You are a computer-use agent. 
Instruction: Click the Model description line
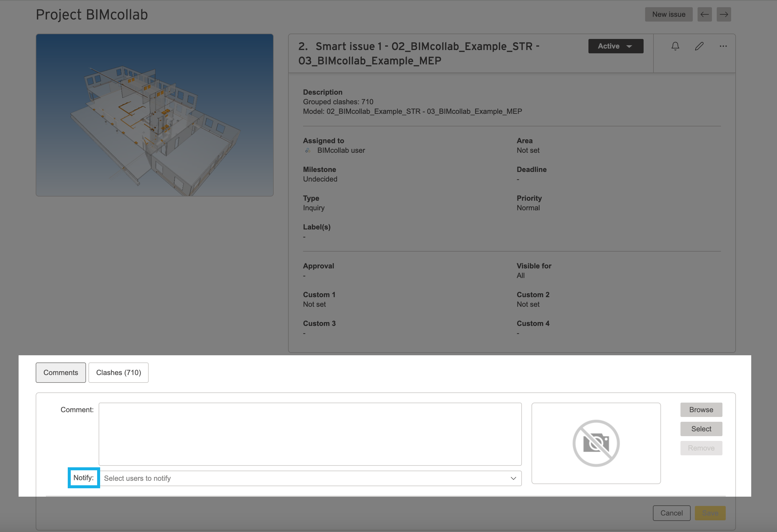[x=412, y=111]
